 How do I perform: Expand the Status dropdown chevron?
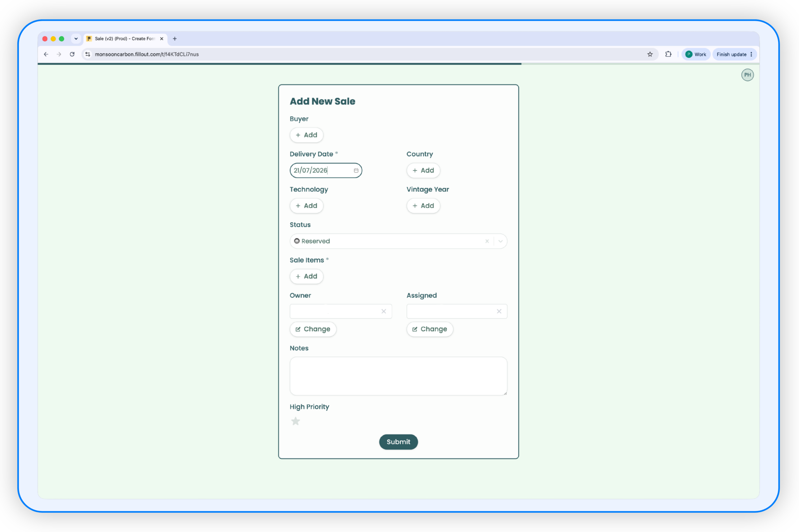coord(500,241)
